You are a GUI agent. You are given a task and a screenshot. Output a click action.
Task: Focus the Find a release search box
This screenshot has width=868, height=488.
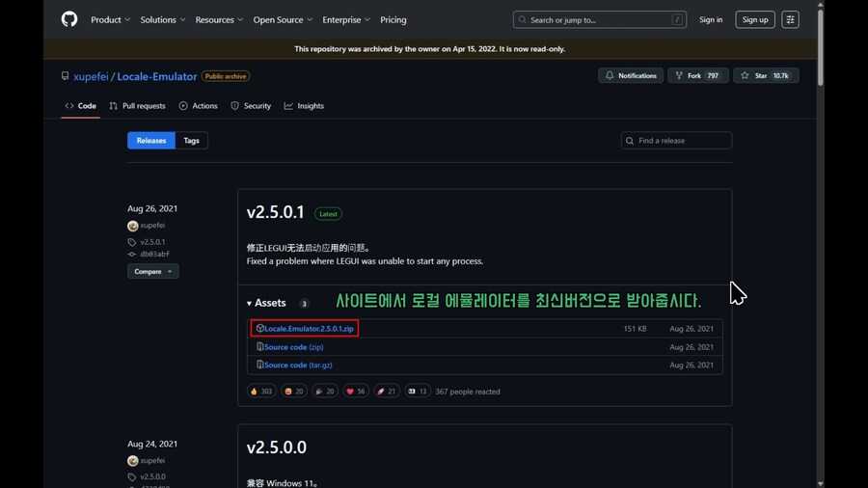pos(676,141)
